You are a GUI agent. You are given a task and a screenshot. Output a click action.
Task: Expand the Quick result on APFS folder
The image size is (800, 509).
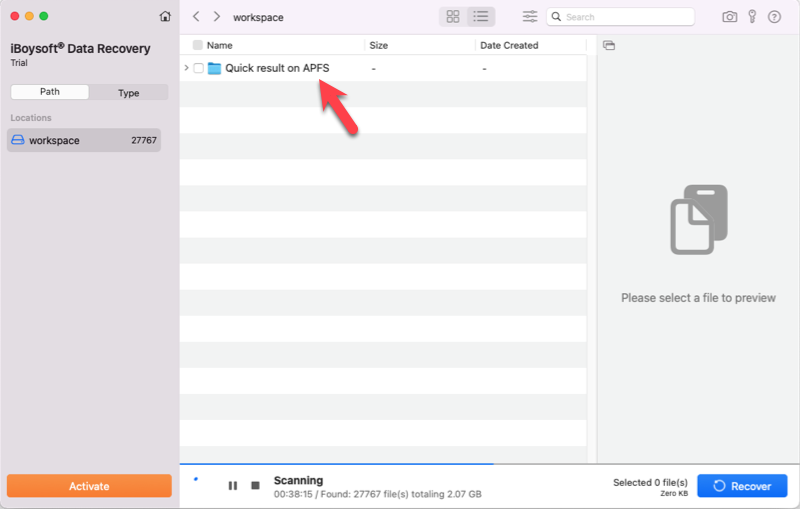click(186, 67)
